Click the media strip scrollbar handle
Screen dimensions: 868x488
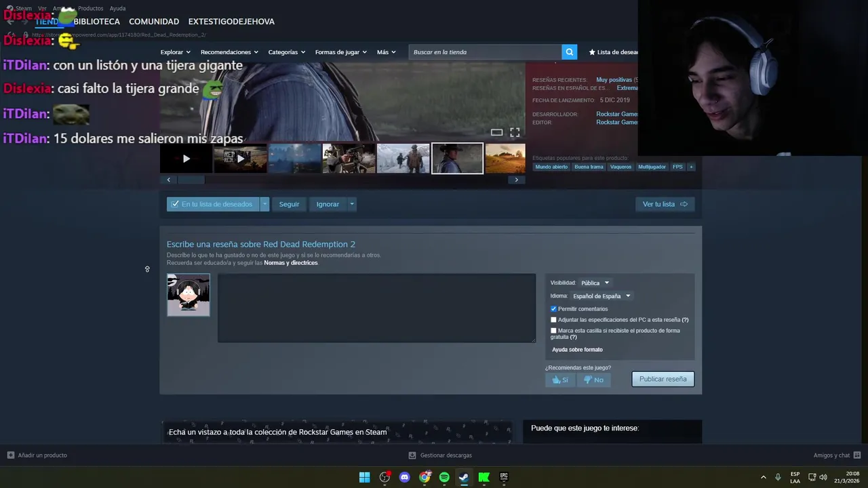[191, 180]
